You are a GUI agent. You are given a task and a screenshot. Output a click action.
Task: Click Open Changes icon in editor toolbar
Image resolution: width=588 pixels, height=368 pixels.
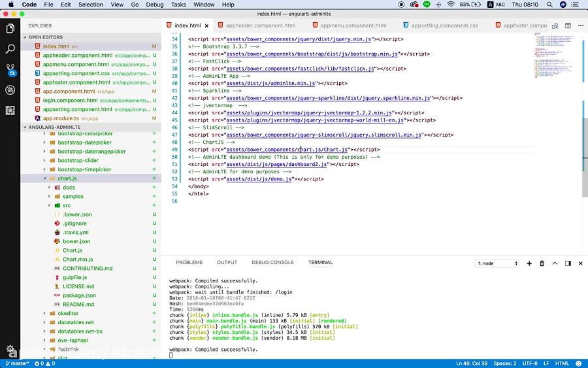555,26
